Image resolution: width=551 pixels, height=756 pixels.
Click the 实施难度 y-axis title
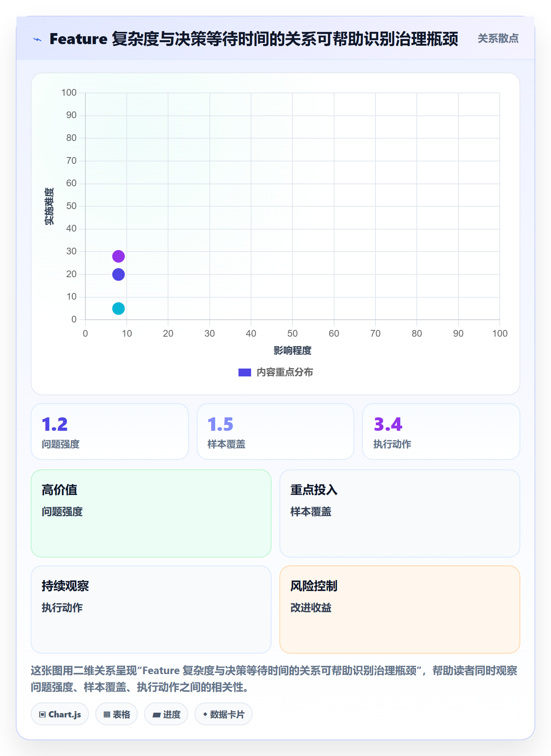pyautogui.click(x=49, y=206)
